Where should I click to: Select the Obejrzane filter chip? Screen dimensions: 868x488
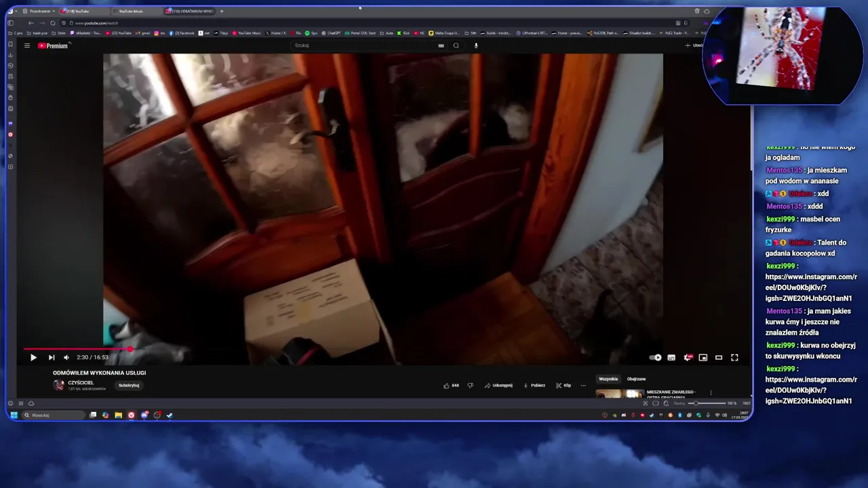point(636,379)
